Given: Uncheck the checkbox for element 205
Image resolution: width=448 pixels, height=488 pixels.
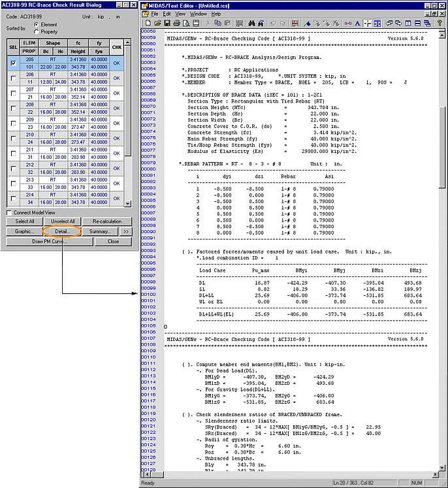Looking at the screenshot, I should pyautogui.click(x=13, y=63).
